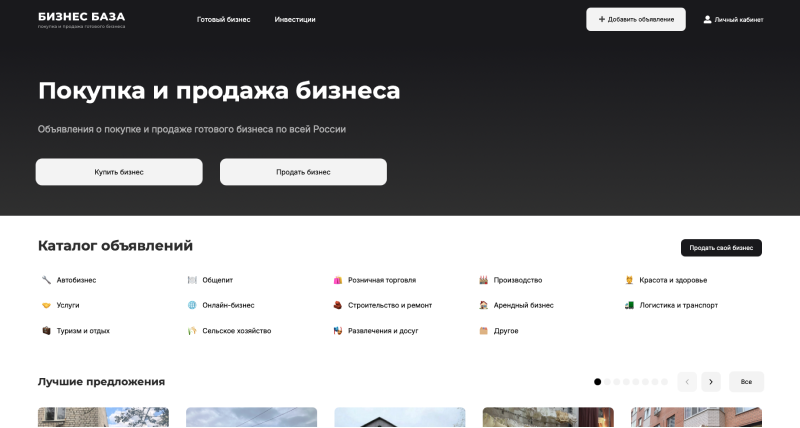This screenshot has height=428, width=800.
Task: Click the handshake icon beside Услуги
Action: (46, 305)
